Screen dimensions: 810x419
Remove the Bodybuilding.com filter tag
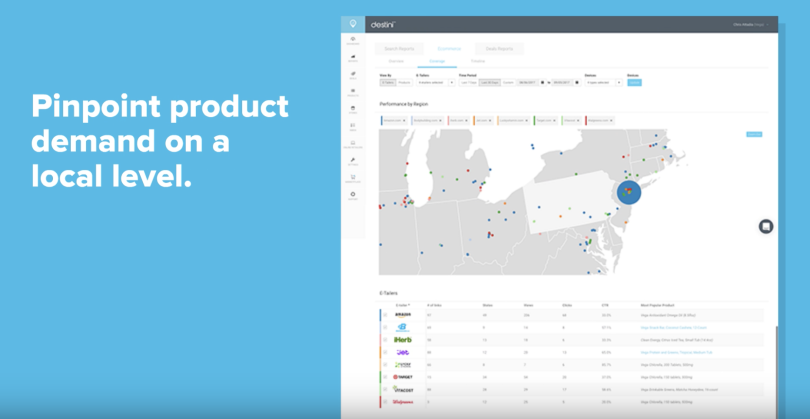pyautogui.click(x=441, y=120)
